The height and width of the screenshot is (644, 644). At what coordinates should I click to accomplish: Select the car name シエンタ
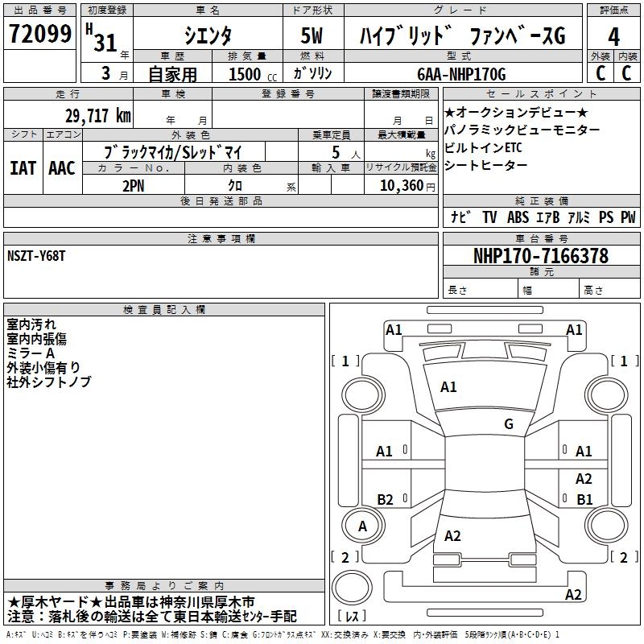[208, 35]
